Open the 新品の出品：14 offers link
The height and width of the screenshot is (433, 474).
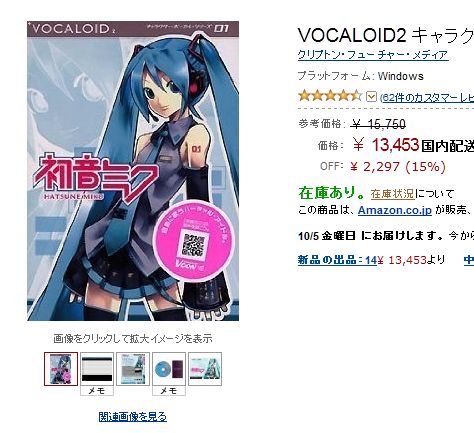point(337,260)
